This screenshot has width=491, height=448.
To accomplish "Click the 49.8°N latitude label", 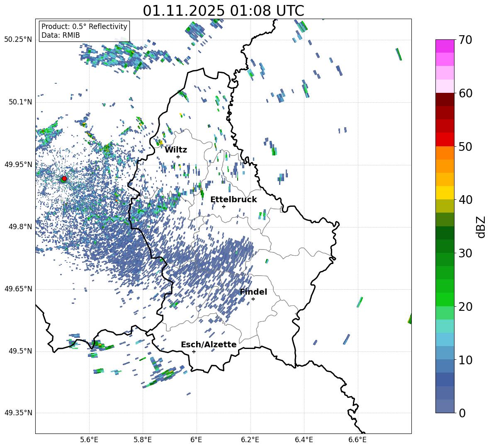I will pyautogui.click(x=20, y=227).
